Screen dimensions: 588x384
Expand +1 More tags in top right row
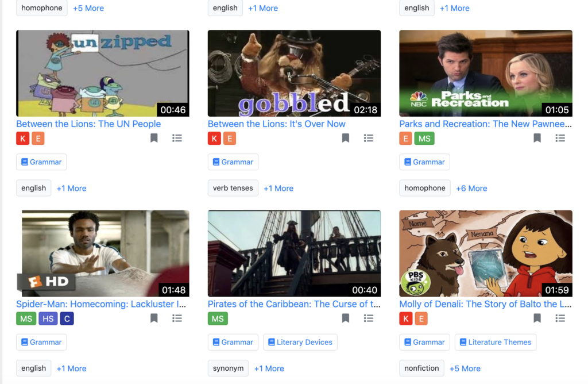[455, 8]
